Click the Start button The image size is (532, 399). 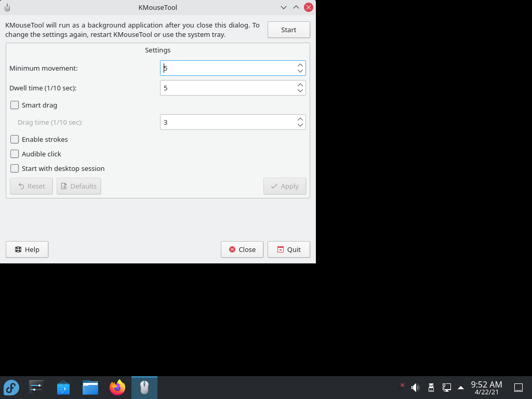coord(288,30)
